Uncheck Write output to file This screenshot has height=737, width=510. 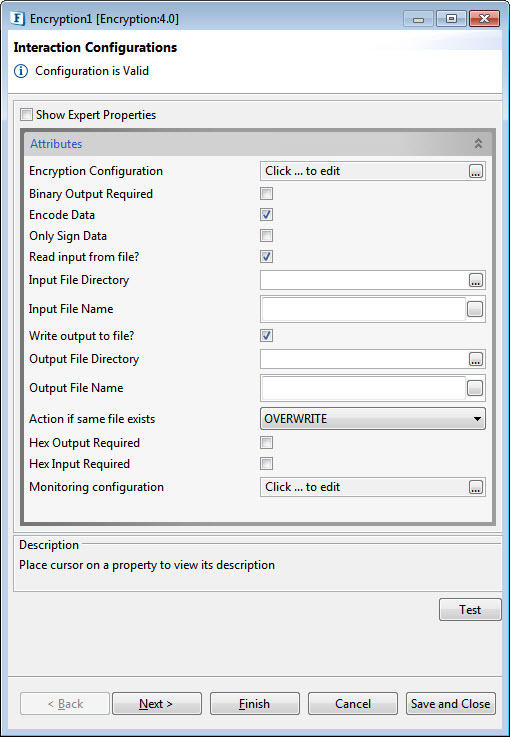click(267, 336)
